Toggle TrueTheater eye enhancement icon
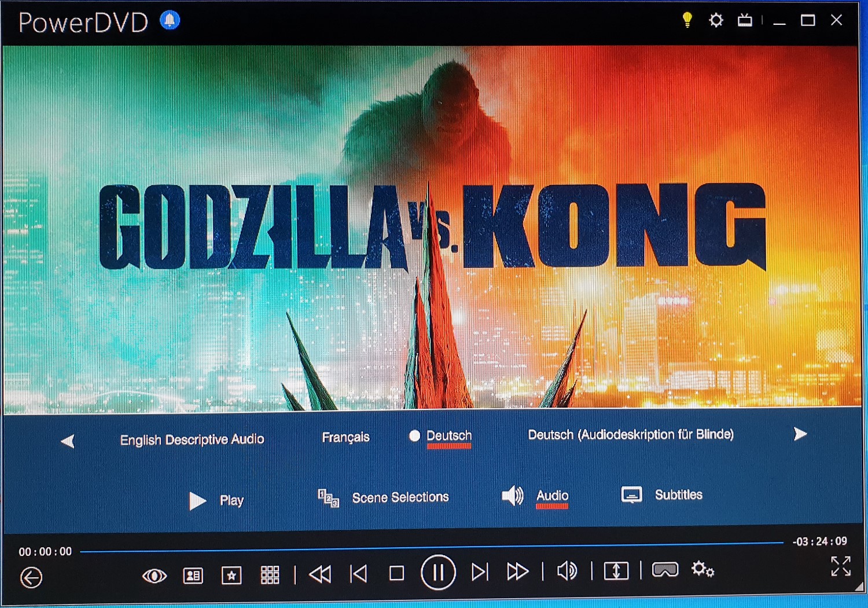868x608 pixels. pyautogui.click(x=155, y=576)
